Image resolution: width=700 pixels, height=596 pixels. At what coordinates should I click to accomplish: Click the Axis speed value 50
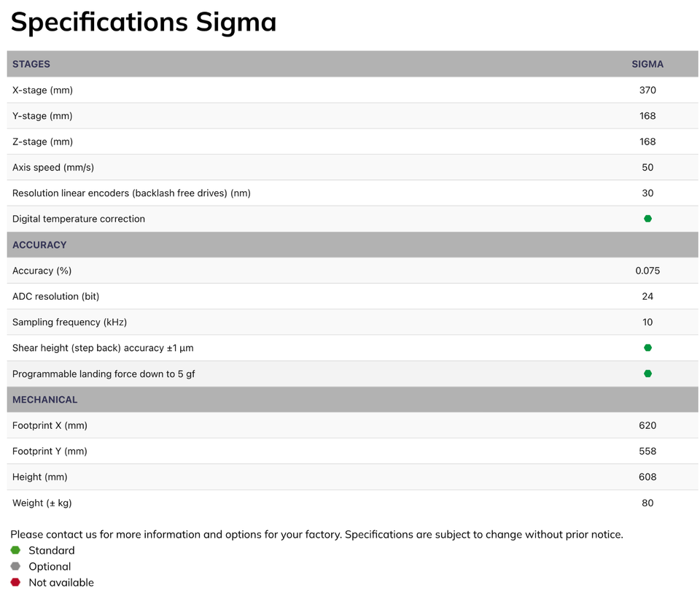pos(647,167)
